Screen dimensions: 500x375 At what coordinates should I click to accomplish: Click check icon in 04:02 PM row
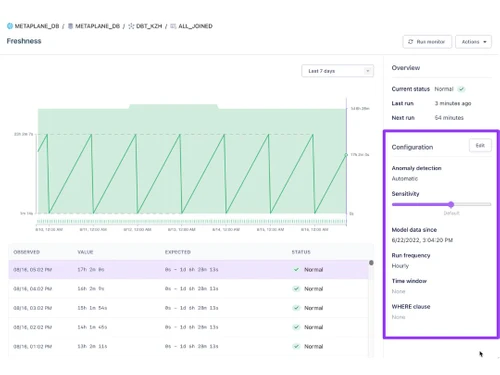pos(296,289)
